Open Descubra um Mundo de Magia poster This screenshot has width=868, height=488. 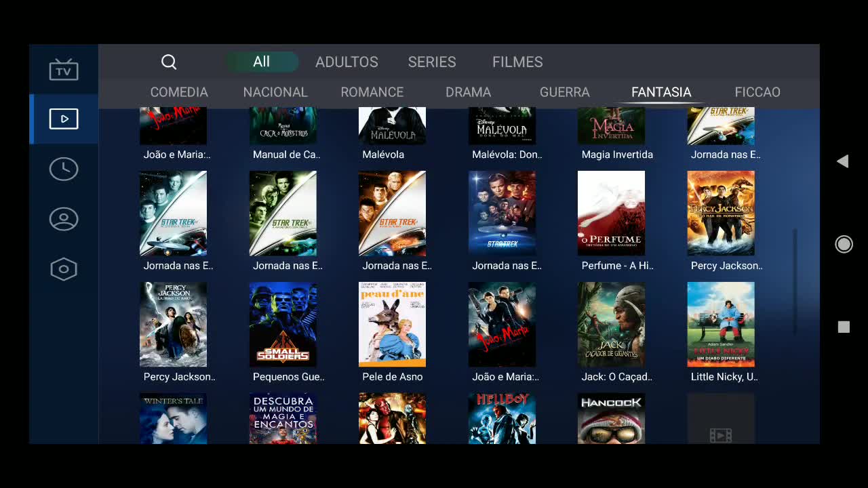(x=283, y=419)
